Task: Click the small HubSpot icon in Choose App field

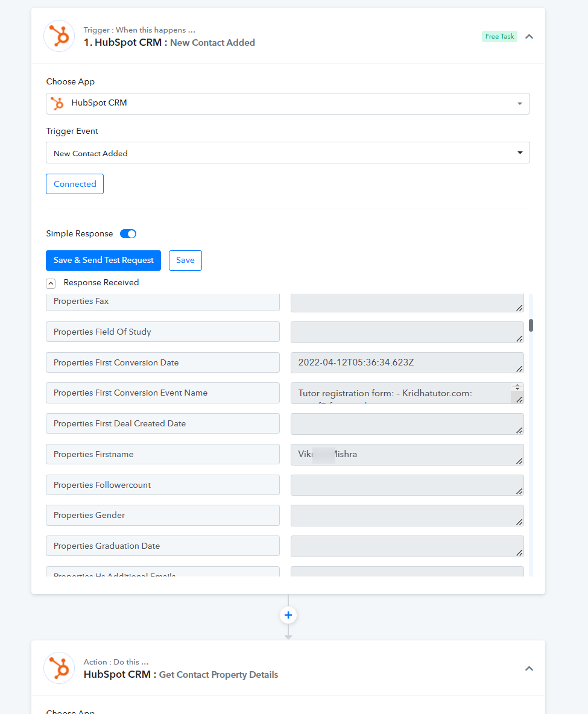Action: [57, 103]
